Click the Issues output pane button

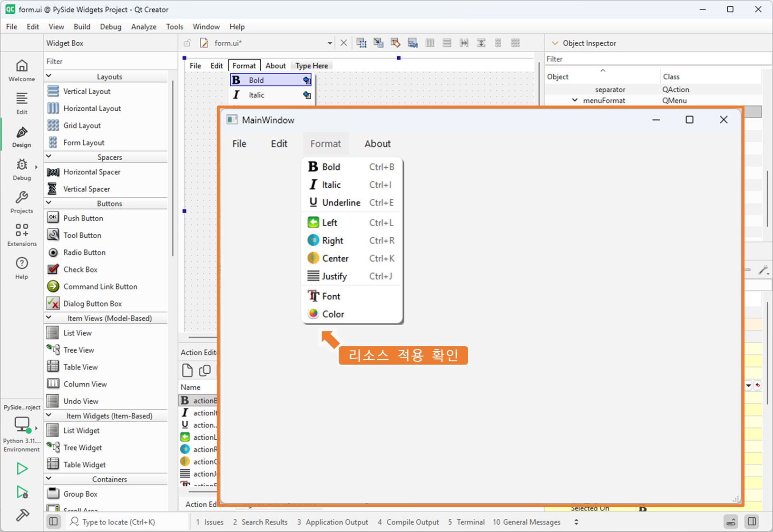[210, 522]
